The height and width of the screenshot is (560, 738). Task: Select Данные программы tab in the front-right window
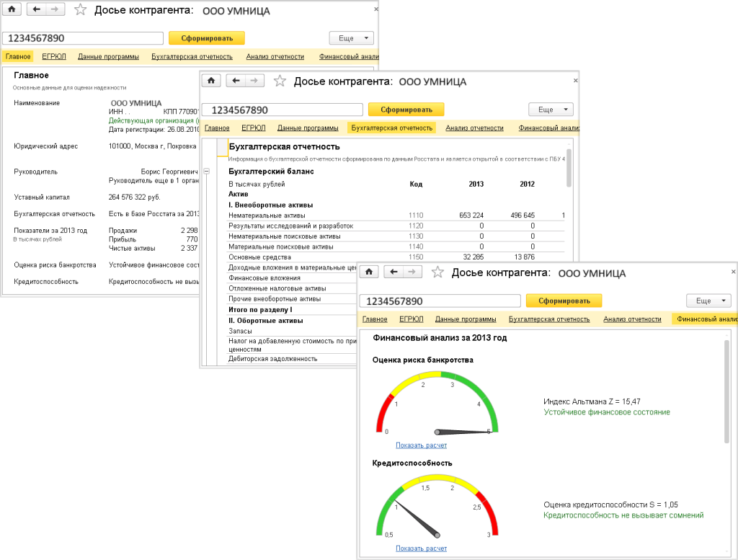pos(465,319)
